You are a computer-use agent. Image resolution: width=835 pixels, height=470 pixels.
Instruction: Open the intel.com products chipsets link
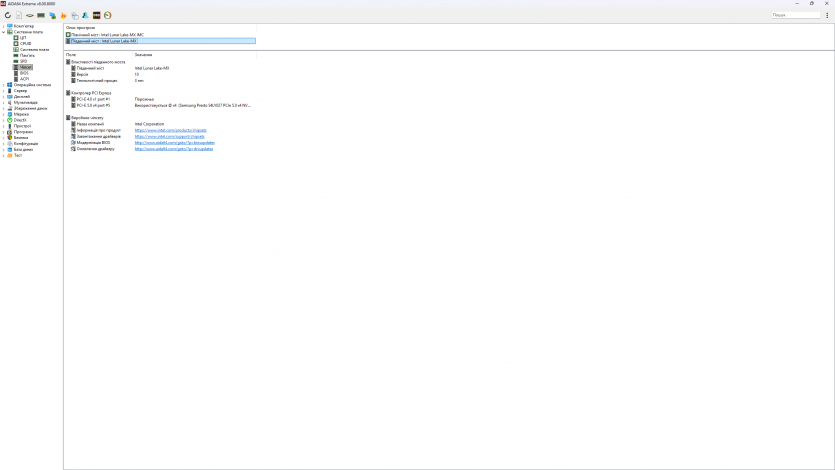click(170, 130)
